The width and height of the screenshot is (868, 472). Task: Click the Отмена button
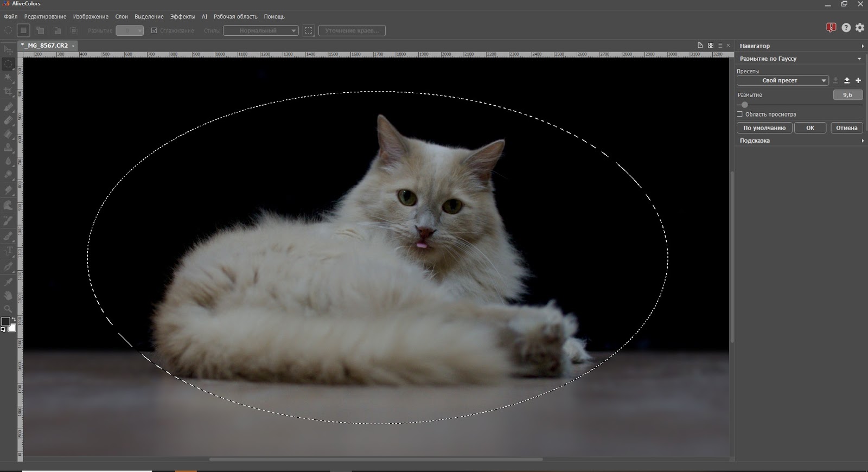847,128
